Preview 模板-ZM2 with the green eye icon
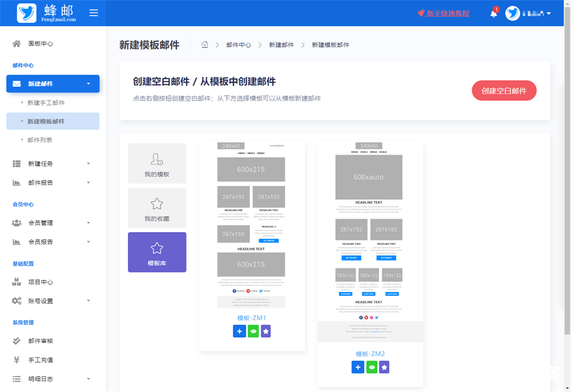 click(372, 367)
